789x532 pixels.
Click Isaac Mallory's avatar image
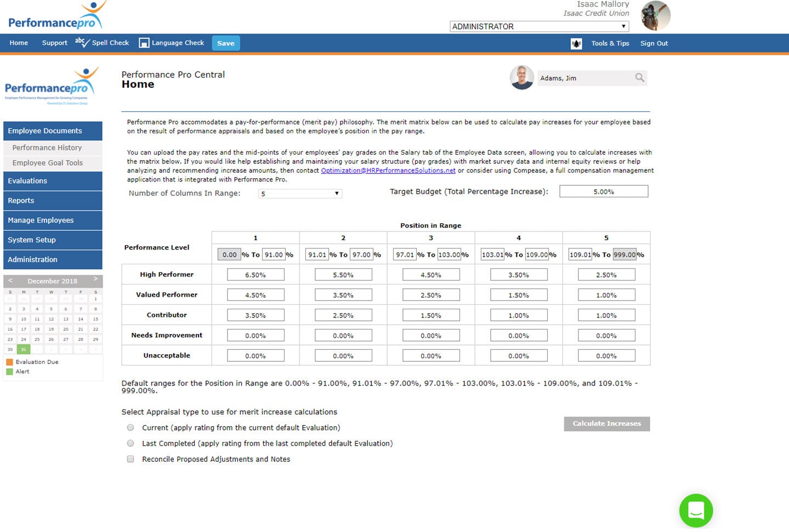pos(655,15)
